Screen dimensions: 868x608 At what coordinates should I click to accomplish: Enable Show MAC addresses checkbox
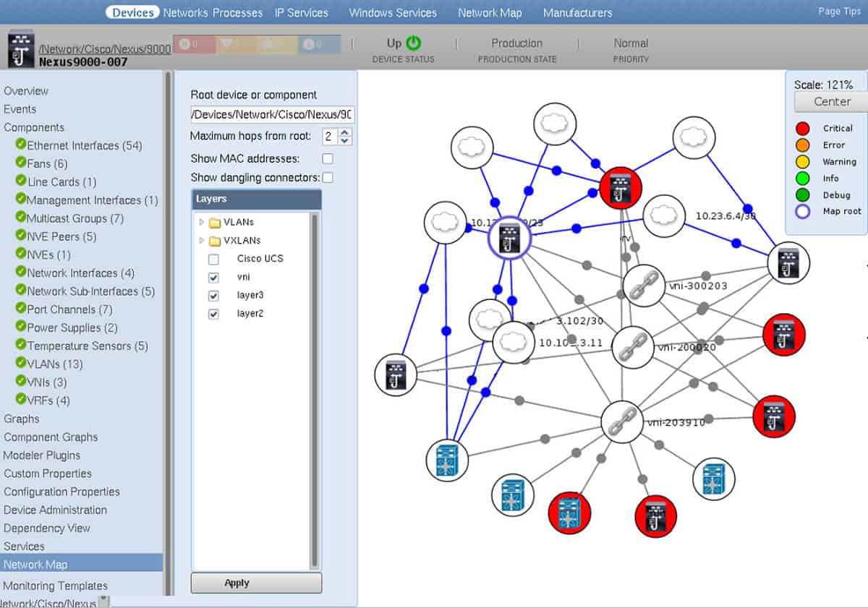click(328, 158)
